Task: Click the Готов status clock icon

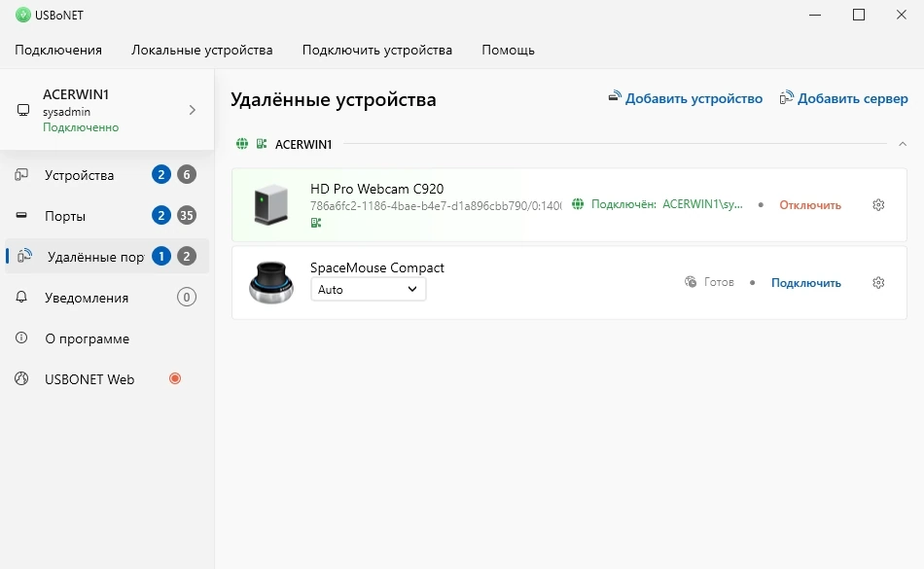Action: click(691, 282)
